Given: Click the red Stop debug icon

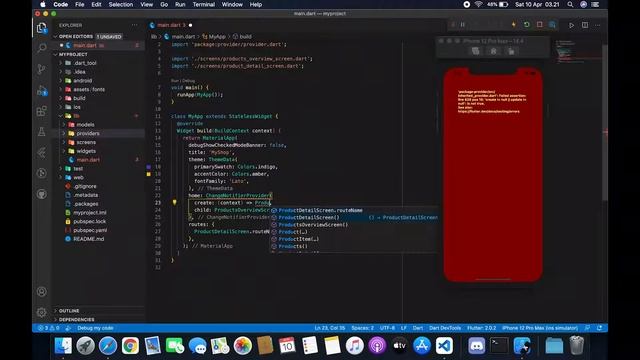Looking at the screenshot, I should (540, 25).
